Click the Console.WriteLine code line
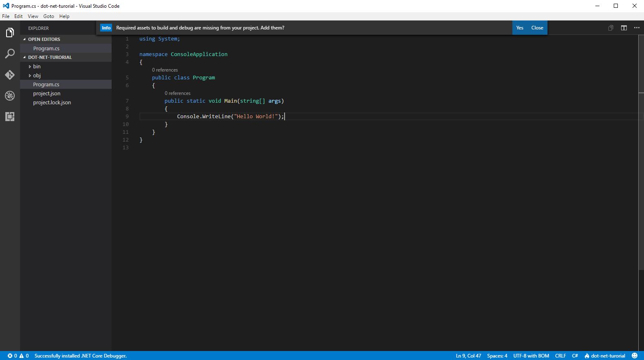 pos(230,117)
